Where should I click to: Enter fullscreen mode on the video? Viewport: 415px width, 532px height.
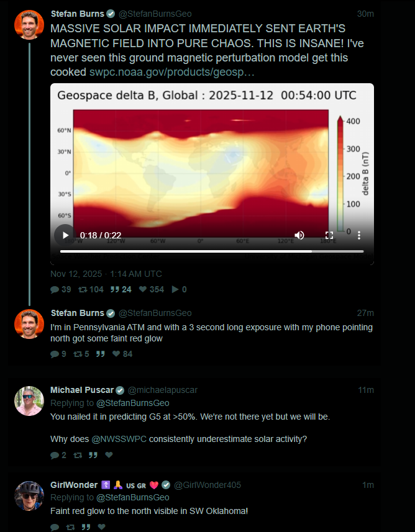point(329,235)
